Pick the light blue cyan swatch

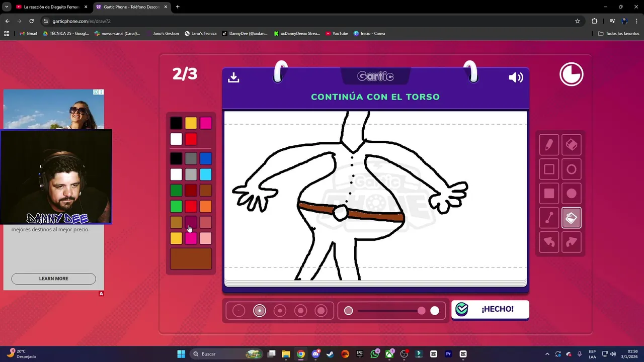(206, 174)
